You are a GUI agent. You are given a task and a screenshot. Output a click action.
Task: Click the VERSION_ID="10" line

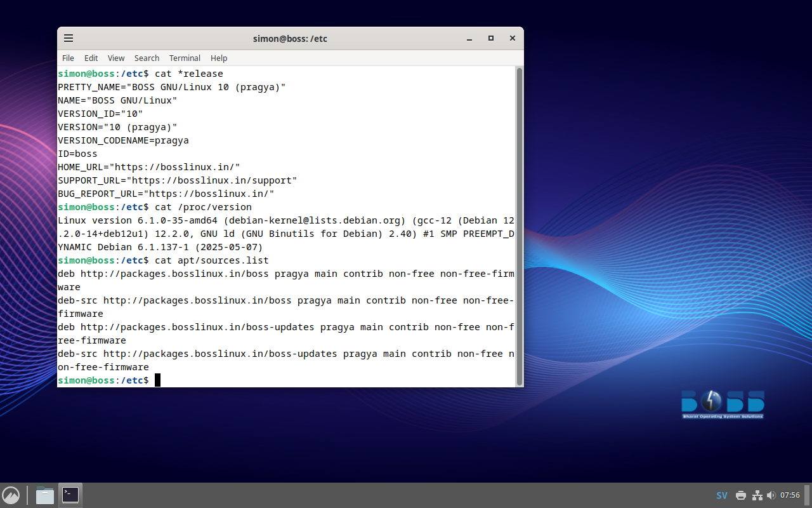point(100,114)
